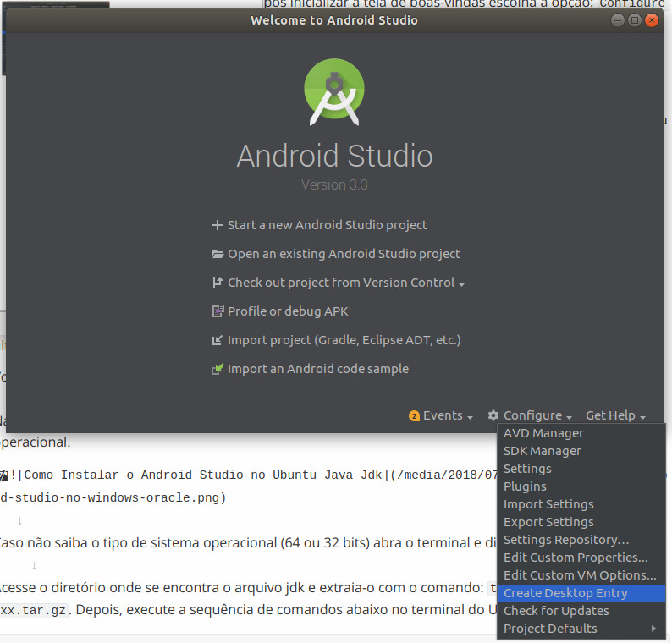The image size is (672, 643).
Task: Open the Get Help dropdown
Action: 615,416
